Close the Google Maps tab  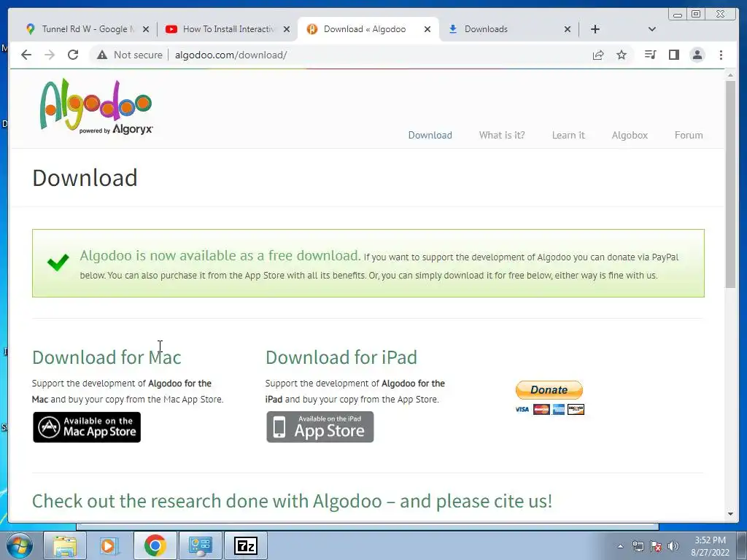[146, 29]
